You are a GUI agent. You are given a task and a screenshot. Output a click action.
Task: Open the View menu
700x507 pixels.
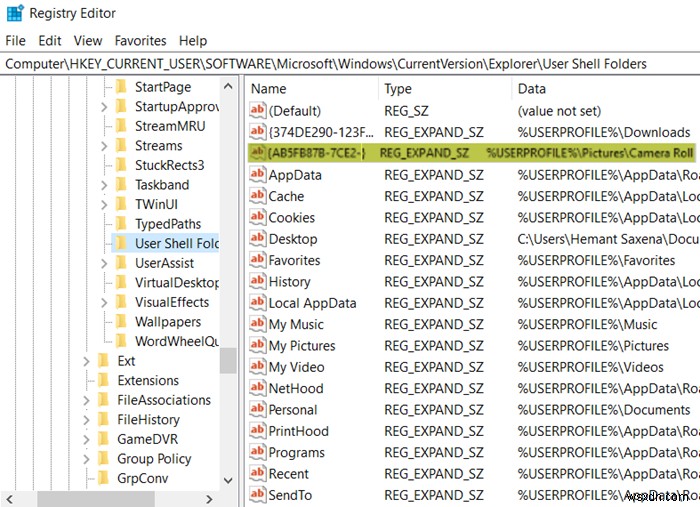coord(88,41)
